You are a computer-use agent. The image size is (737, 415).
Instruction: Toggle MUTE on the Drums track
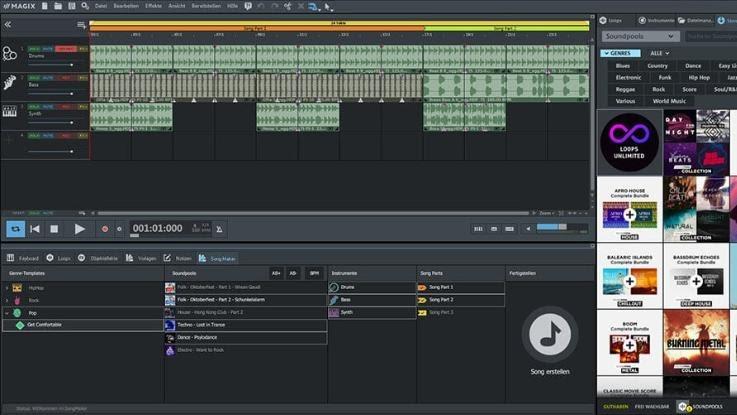[x=47, y=49]
